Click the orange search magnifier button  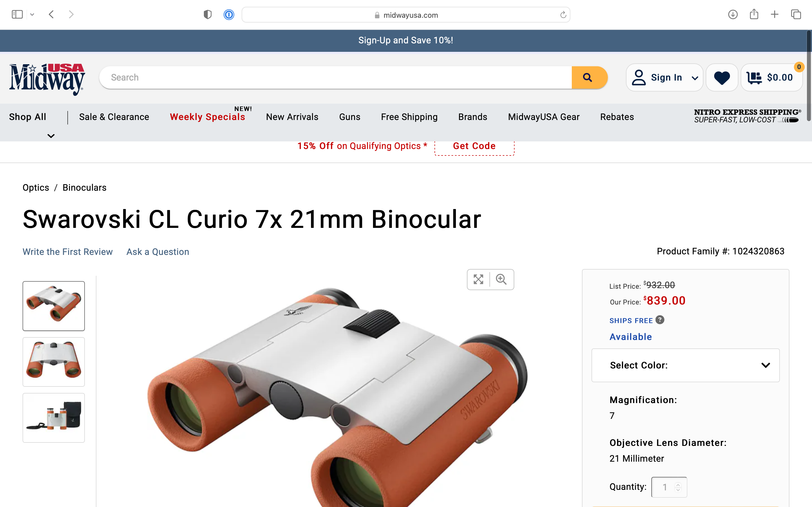589,77
